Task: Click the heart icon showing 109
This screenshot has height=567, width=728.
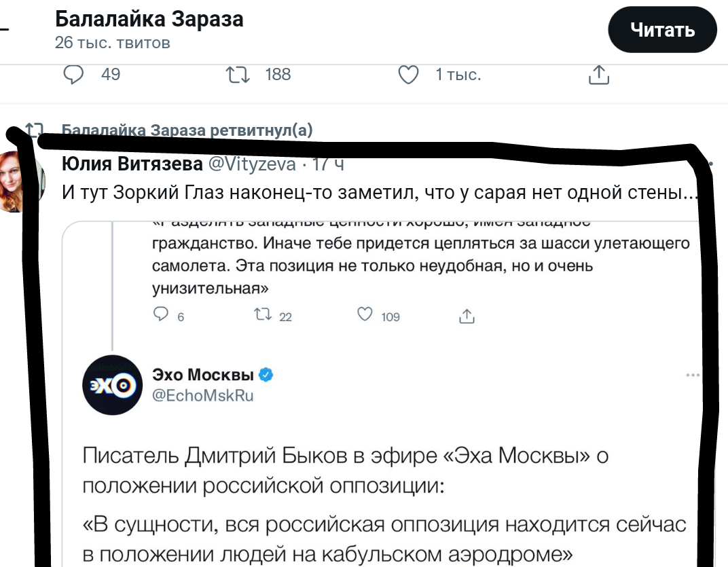Action: coord(365,314)
